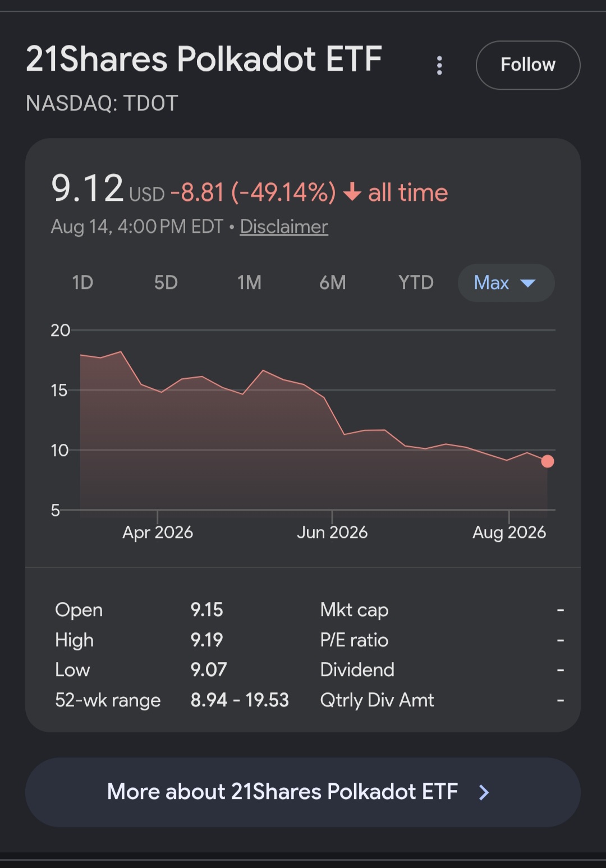The width and height of the screenshot is (606, 868).
Task: Click the High value 9.19
Action: pyautogui.click(x=206, y=640)
